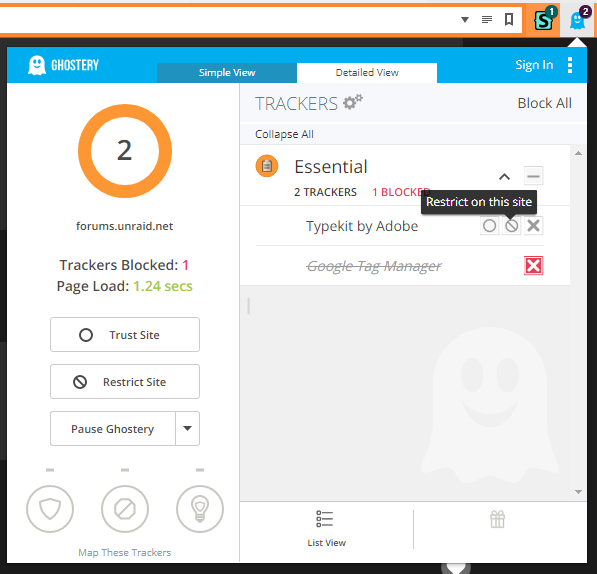The width and height of the screenshot is (597, 574).
Task: Click the Essential category clipboard icon
Action: pyautogui.click(x=267, y=166)
